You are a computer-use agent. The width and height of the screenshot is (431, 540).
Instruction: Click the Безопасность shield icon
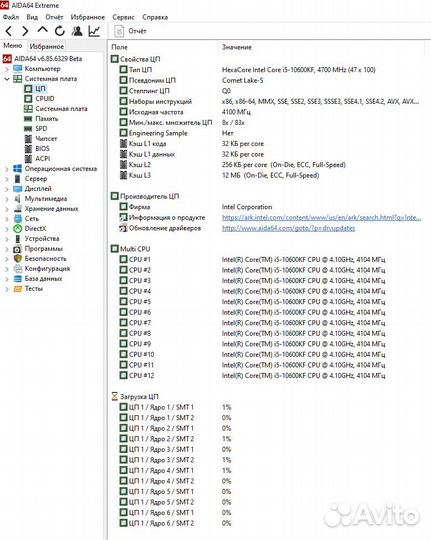pyautogui.click(x=17, y=259)
